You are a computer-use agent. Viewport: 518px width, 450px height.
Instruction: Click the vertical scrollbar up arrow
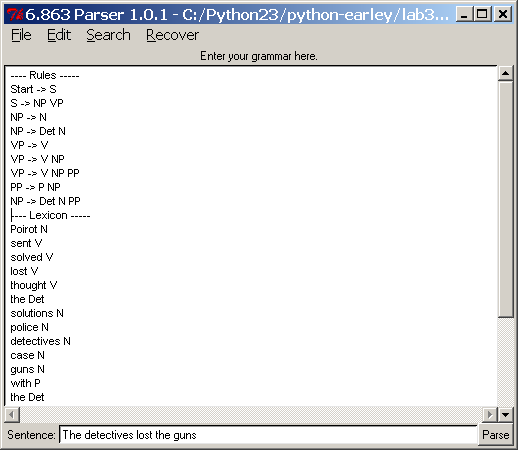coord(505,73)
